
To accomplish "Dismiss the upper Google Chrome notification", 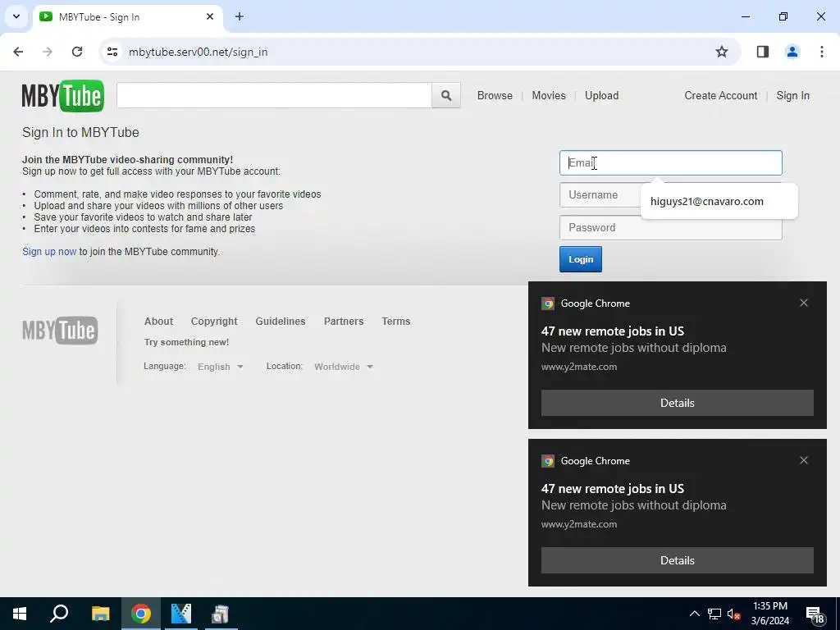I will tap(804, 303).
